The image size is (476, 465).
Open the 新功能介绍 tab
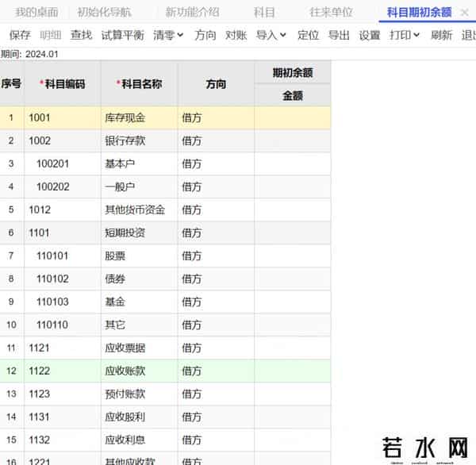[x=192, y=12]
